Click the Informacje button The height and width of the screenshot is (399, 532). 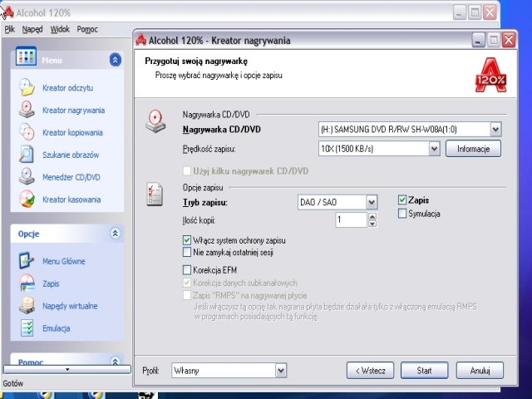coord(473,149)
